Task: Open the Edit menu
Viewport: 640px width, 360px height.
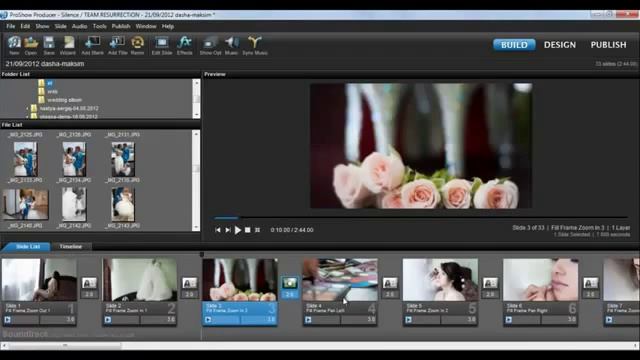Action: pyautogui.click(x=25, y=26)
